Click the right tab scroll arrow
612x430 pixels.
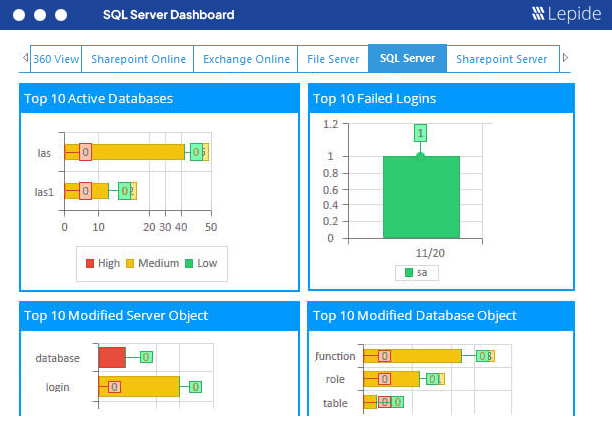coord(565,58)
